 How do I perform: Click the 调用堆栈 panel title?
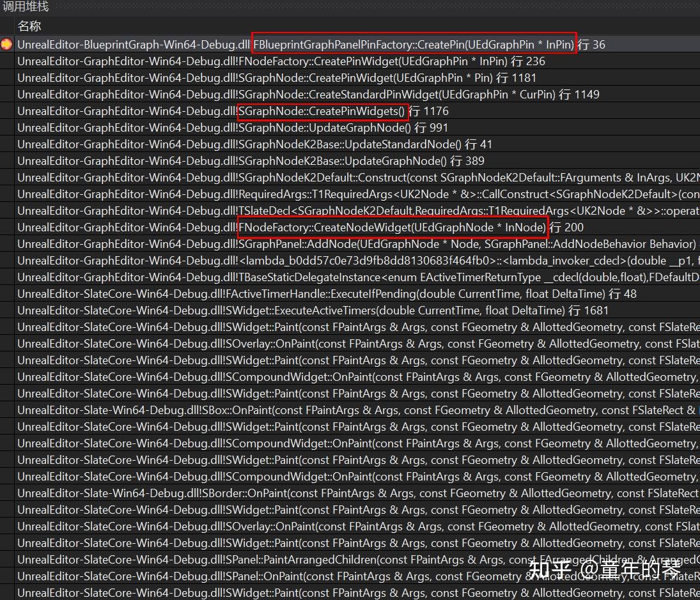[x=26, y=7]
